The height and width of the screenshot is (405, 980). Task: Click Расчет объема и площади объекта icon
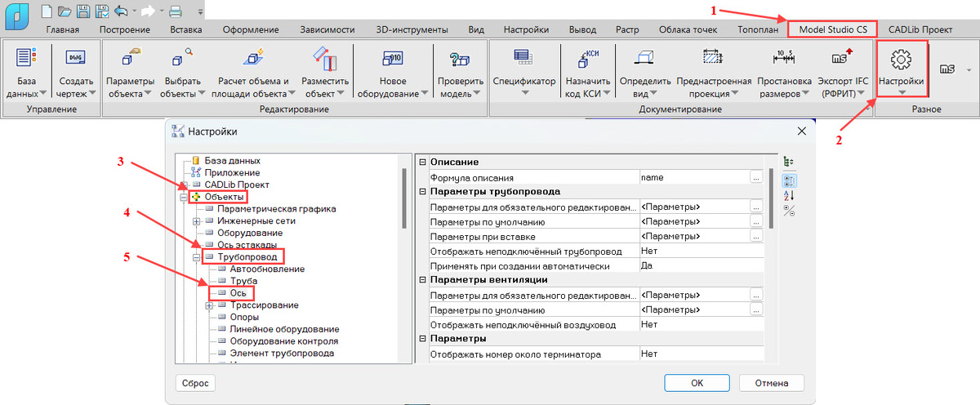tap(253, 58)
